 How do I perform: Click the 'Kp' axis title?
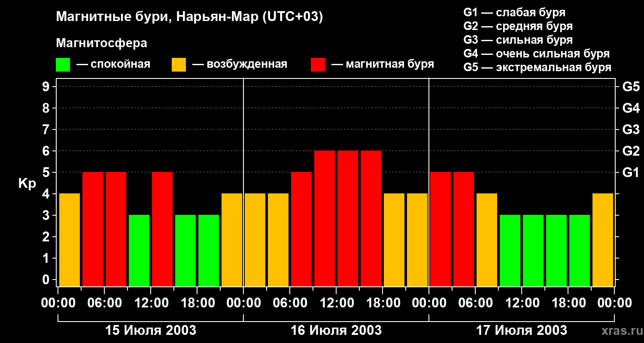27,184
